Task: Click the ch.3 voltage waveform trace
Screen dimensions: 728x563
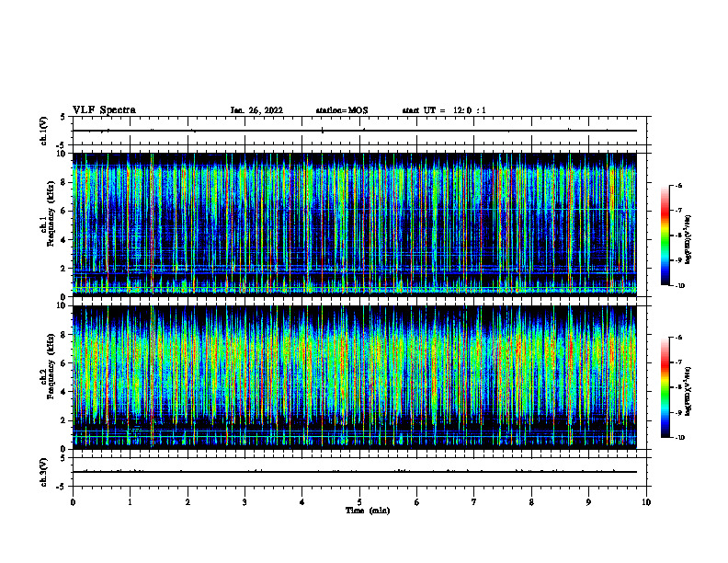Action: (355, 472)
